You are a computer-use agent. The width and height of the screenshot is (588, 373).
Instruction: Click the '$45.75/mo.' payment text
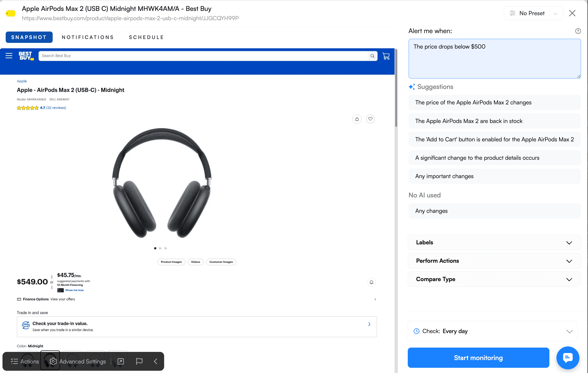point(69,275)
